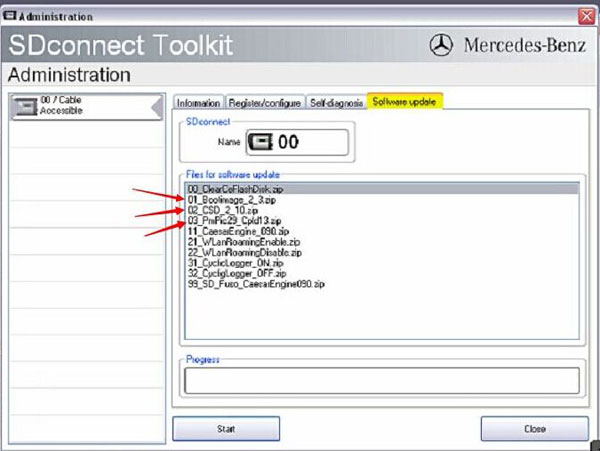Switch to the Register/configure tab
The width and height of the screenshot is (600, 451).
coord(265,103)
